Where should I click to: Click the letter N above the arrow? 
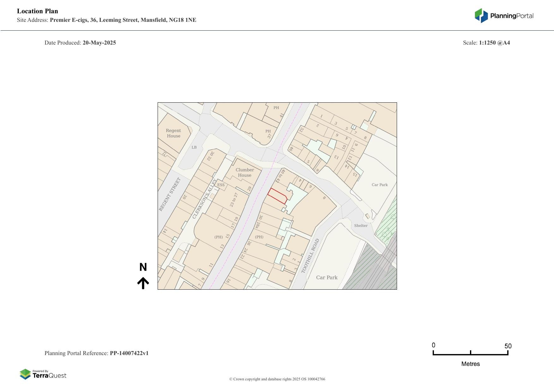click(x=143, y=267)
